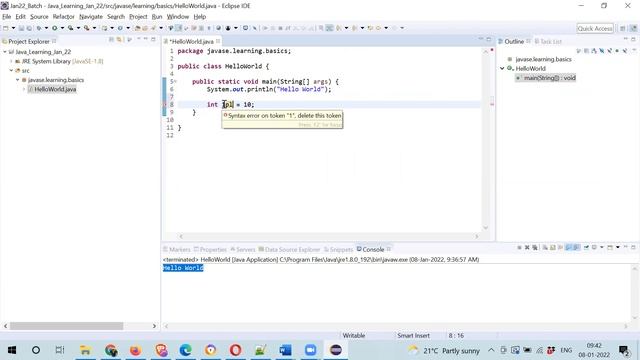
Task: Close the HelloWorld.java editor tab
Action: click(x=218, y=41)
